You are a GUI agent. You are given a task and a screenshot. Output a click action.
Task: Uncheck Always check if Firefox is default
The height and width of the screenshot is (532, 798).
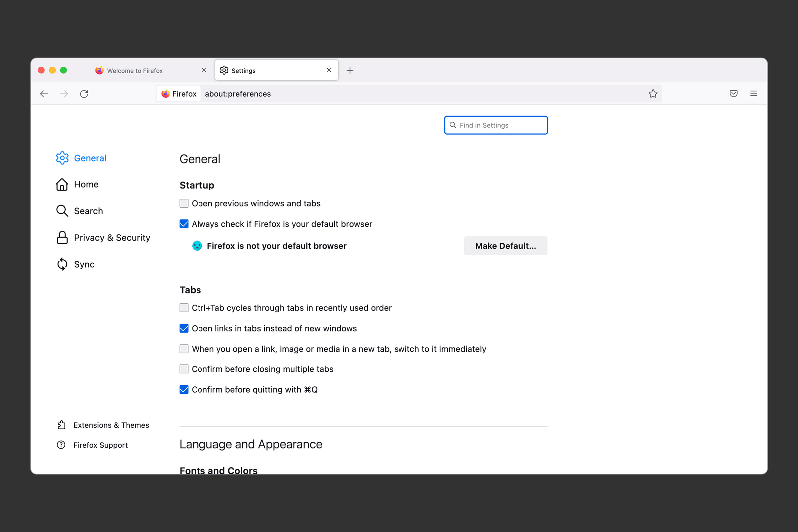(184, 224)
